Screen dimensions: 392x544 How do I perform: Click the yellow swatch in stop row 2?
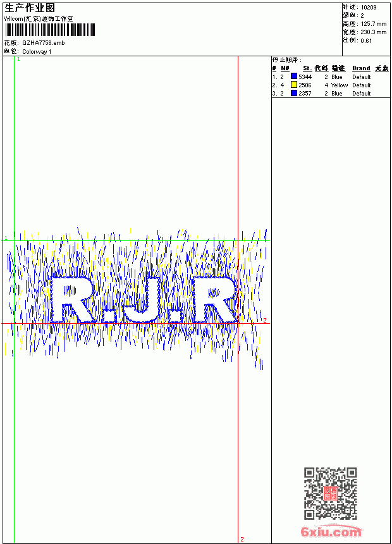tap(294, 85)
